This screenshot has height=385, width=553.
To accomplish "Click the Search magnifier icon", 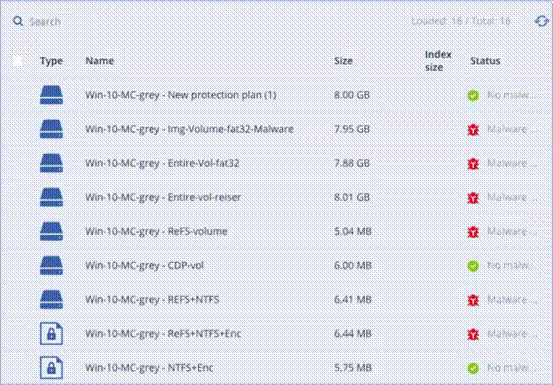I will (18, 22).
